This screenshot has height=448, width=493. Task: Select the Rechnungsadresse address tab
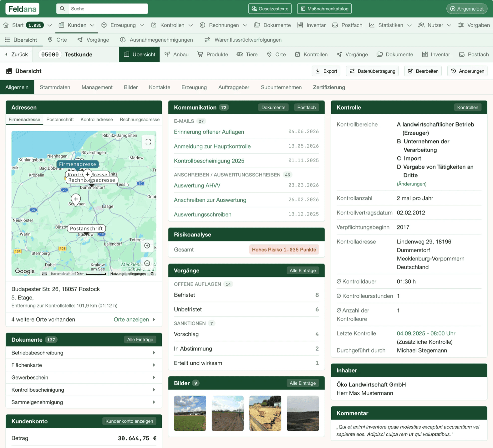click(140, 120)
